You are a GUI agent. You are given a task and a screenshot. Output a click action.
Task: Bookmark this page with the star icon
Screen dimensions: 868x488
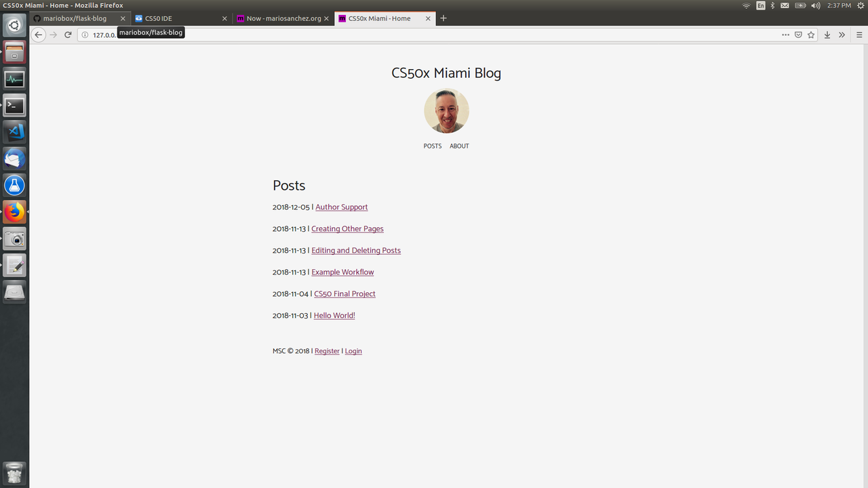coord(811,35)
